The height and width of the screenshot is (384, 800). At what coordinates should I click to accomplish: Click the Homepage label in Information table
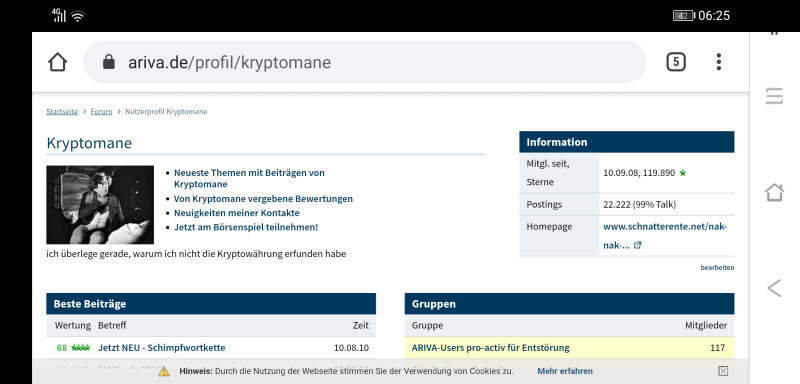[549, 226]
